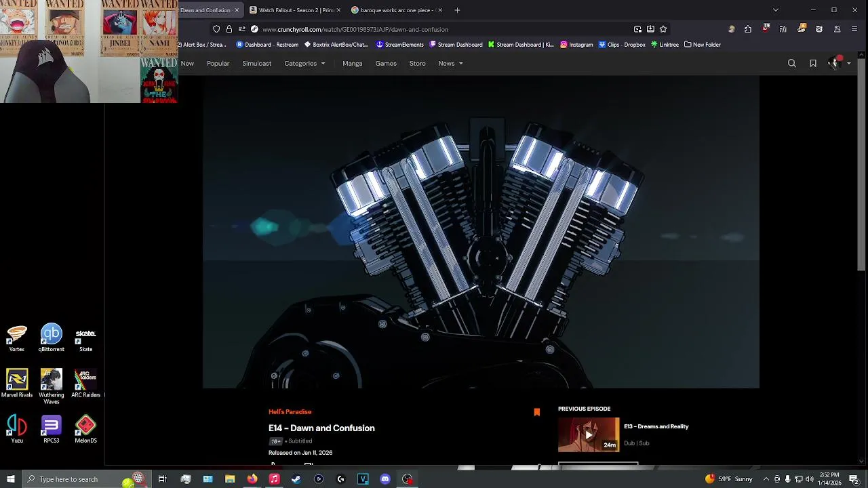Bookmark this page with the star icon
Image resolution: width=868 pixels, height=488 pixels.
(663, 29)
